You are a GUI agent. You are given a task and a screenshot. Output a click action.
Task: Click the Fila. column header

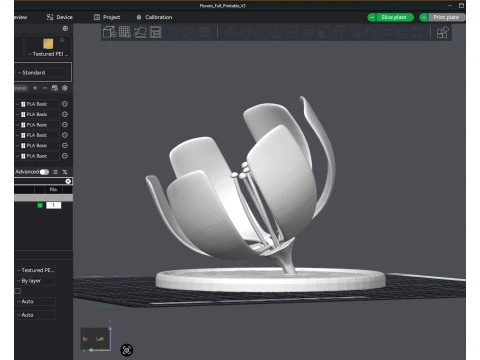(53, 190)
